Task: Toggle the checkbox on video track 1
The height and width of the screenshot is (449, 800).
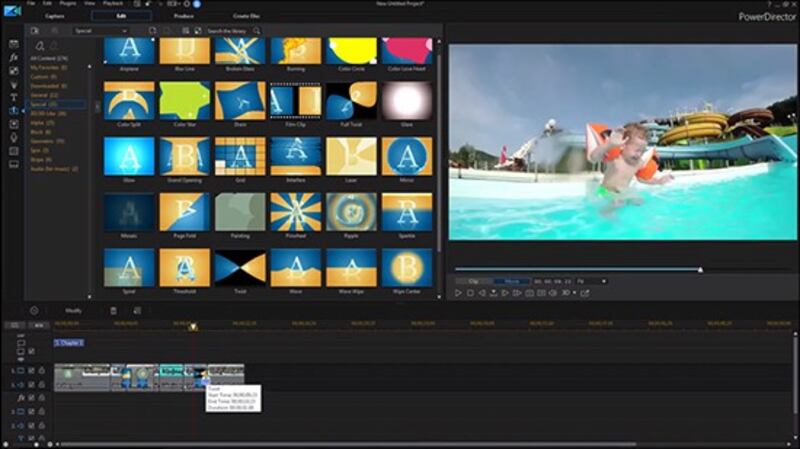Action: coord(31,371)
